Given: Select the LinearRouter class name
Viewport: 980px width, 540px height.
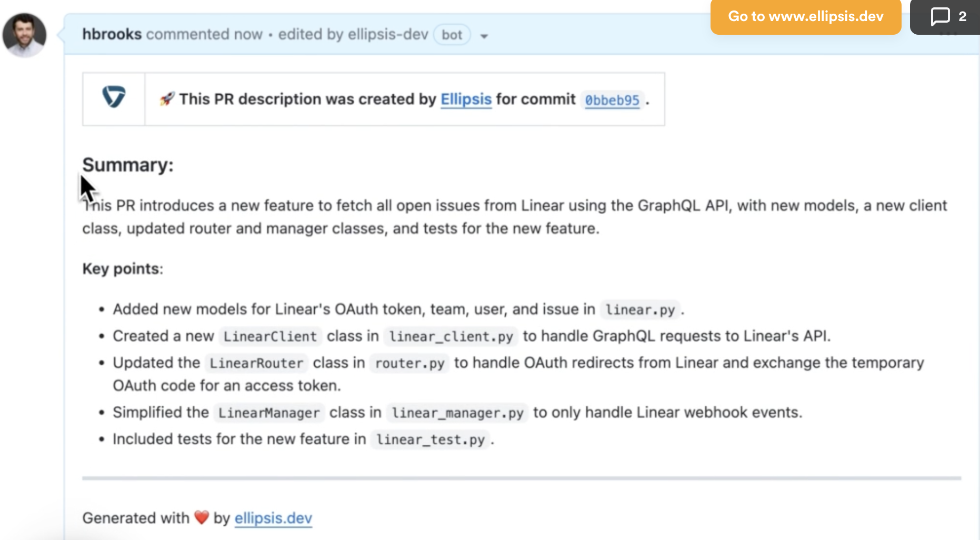Looking at the screenshot, I should tap(256, 363).
